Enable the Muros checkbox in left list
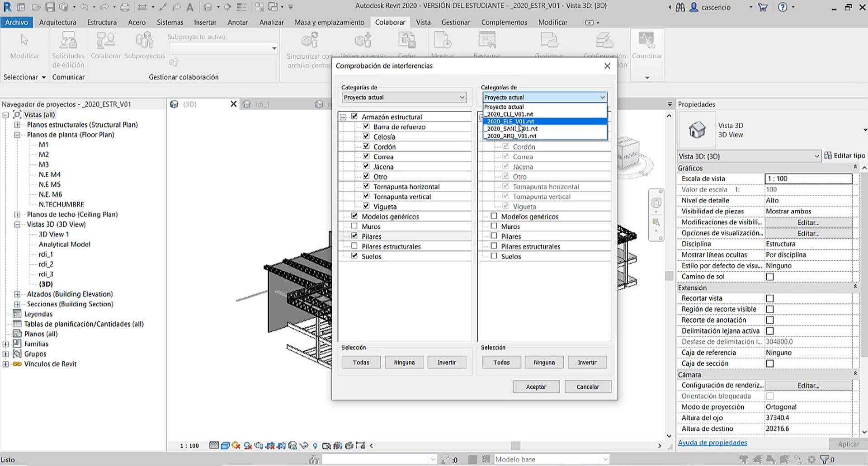The height and width of the screenshot is (466, 868). (x=355, y=226)
